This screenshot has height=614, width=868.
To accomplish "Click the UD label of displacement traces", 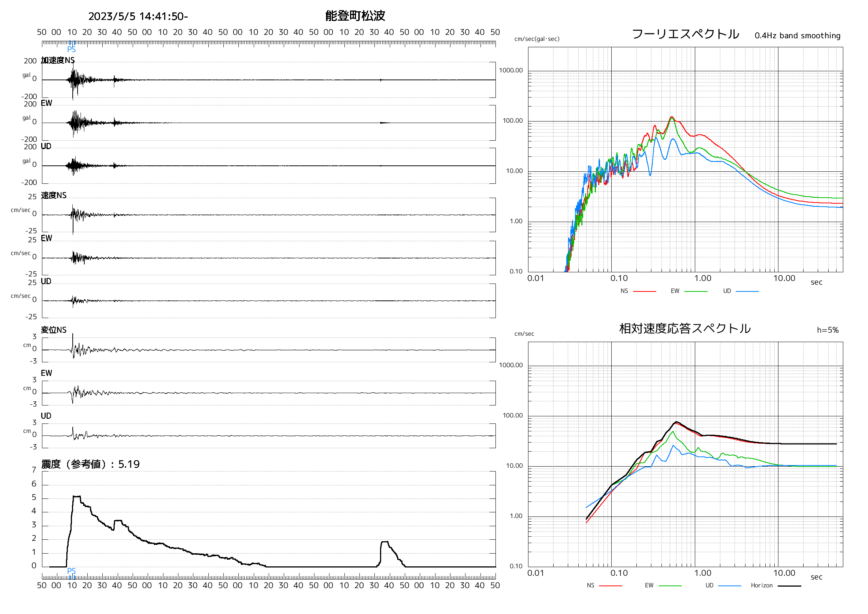I will pyautogui.click(x=46, y=416).
